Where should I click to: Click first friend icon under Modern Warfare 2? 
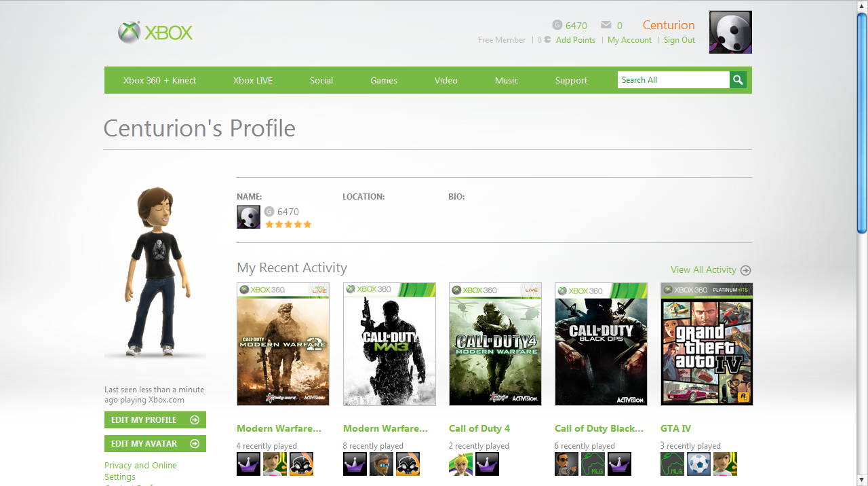(x=248, y=464)
